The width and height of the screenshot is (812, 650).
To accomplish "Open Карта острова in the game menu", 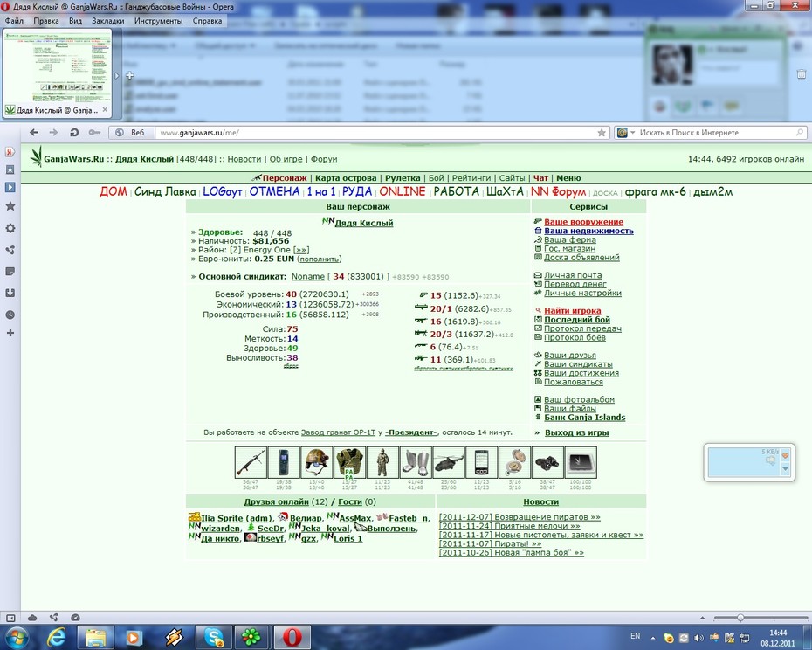I will (x=346, y=178).
